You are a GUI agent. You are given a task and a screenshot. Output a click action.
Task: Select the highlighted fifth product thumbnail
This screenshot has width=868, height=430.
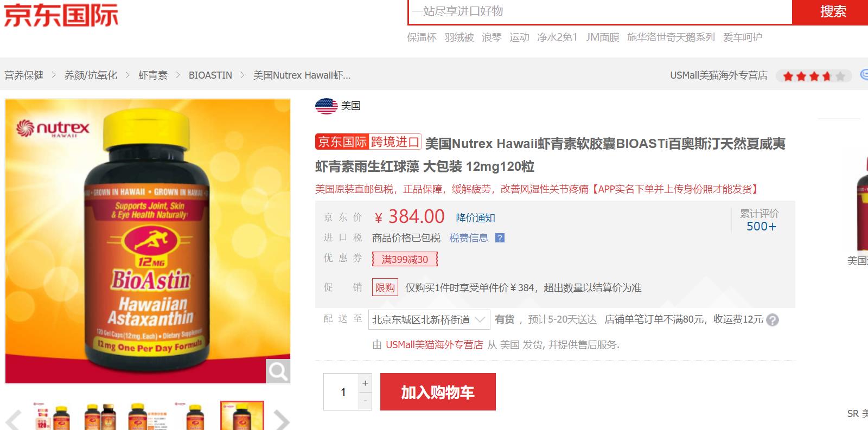(x=242, y=415)
